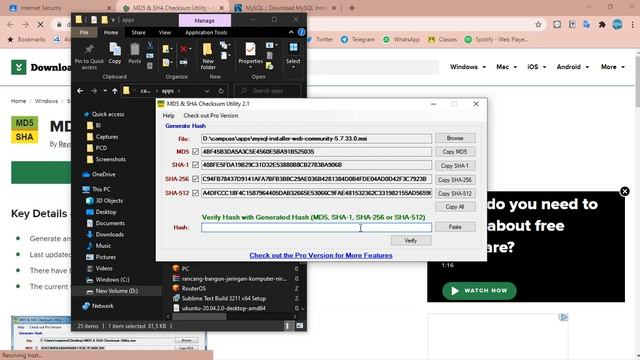Click Explorer help question mark icon

point(301,32)
